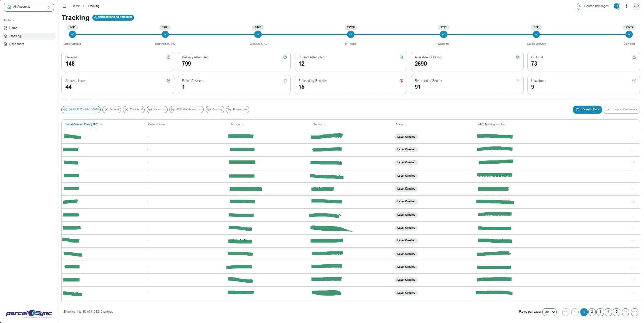Sort by the Service column
This screenshot has width=644, height=323.
pos(319,124)
